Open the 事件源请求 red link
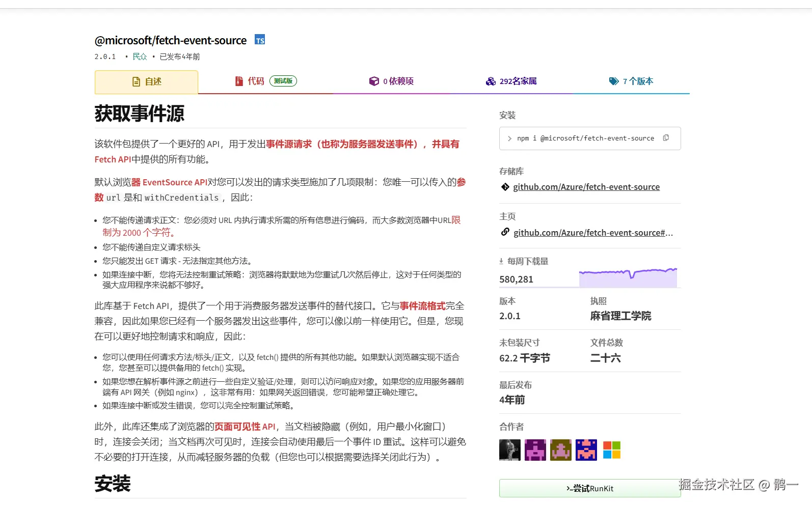This screenshot has width=812, height=505. point(289,144)
